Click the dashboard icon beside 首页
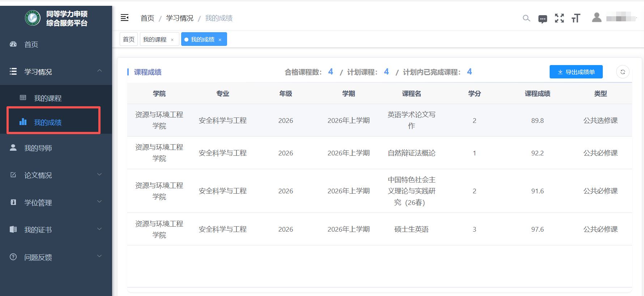This screenshot has height=296, width=644. [x=13, y=44]
